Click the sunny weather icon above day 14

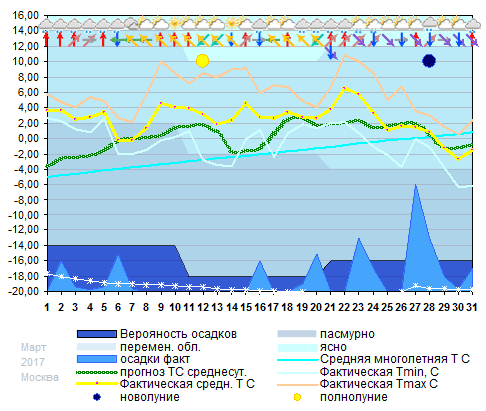point(231,23)
